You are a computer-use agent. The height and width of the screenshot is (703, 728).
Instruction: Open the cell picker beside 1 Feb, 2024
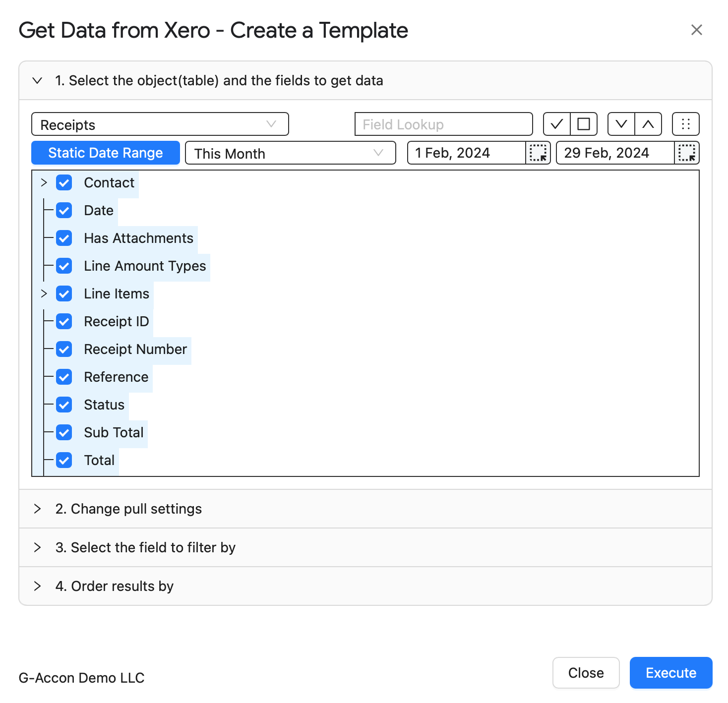(x=538, y=153)
